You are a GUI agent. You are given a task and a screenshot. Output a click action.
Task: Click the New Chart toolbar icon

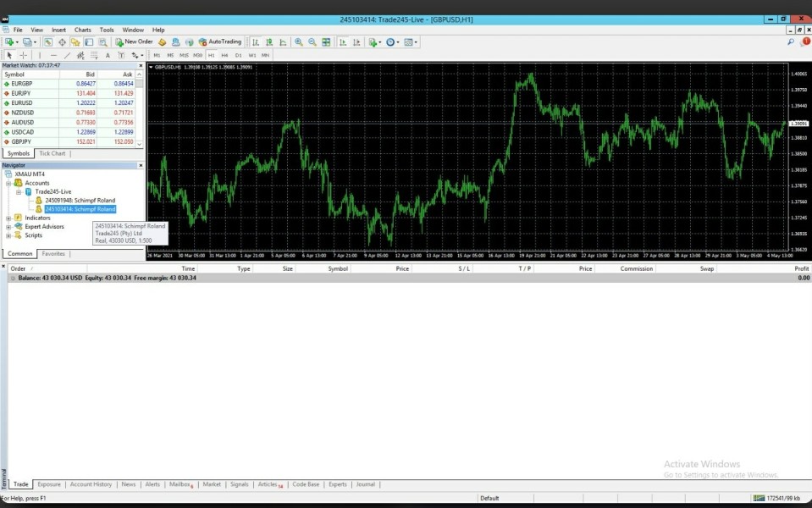[9, 42]
